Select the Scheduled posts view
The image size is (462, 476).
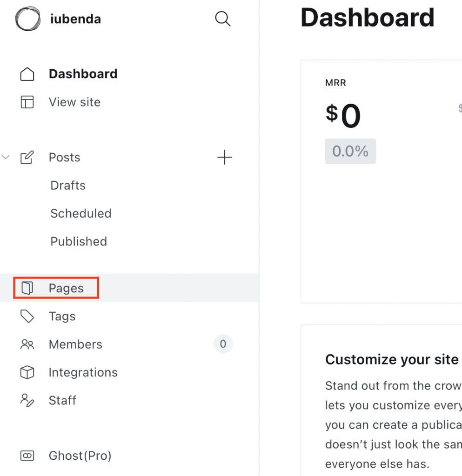point(80,213)
